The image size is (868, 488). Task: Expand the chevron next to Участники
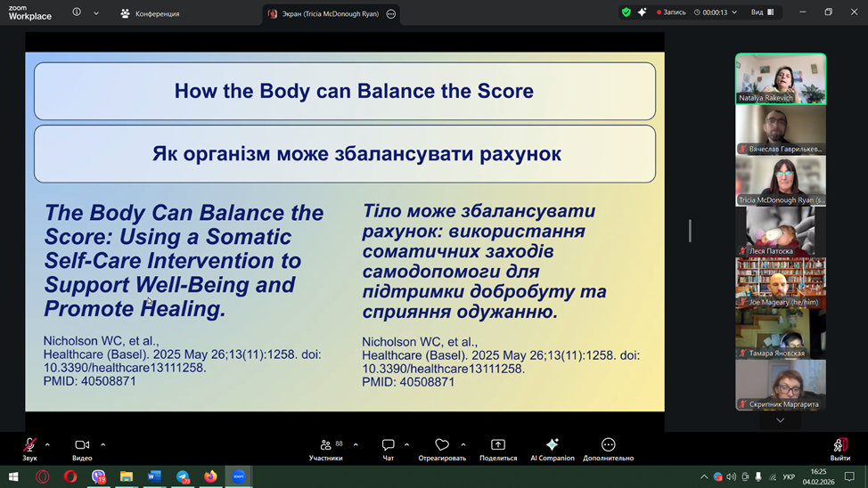click(x=356, y=444)
